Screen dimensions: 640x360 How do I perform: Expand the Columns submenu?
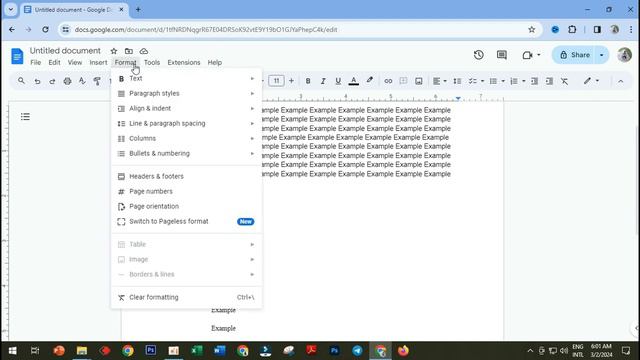pos(186,138)
